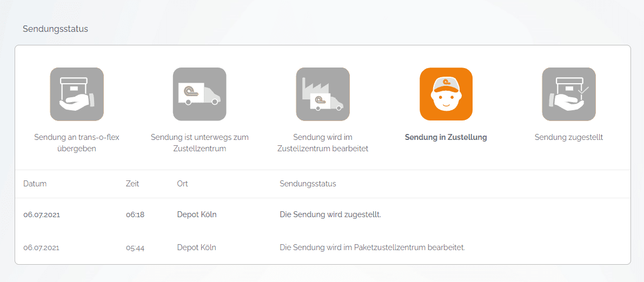Select 'Sendung ist unterwegs zum Zustellzentrum' label
This screenshot has width=644, height=282.
(x=200, y=143)
